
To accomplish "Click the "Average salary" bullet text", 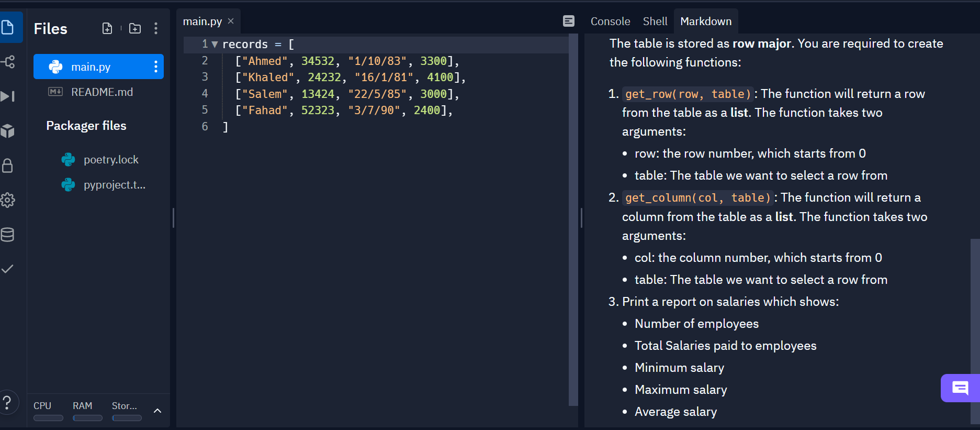I will [675, 412].
